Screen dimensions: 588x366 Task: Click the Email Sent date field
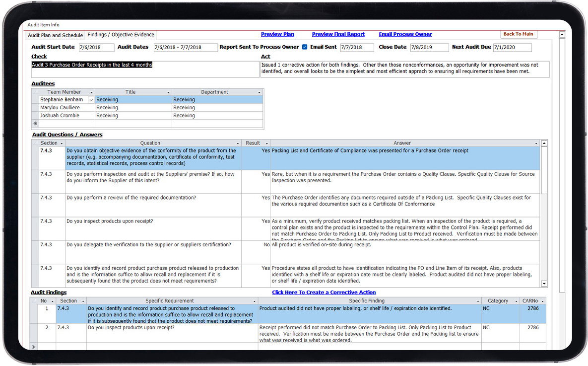point(357,47)
